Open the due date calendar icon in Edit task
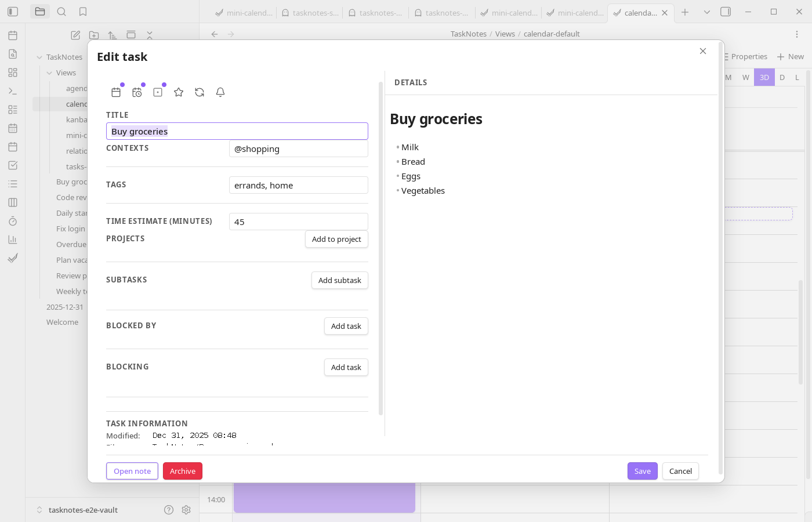812x522 pixels. coord(116,92)
